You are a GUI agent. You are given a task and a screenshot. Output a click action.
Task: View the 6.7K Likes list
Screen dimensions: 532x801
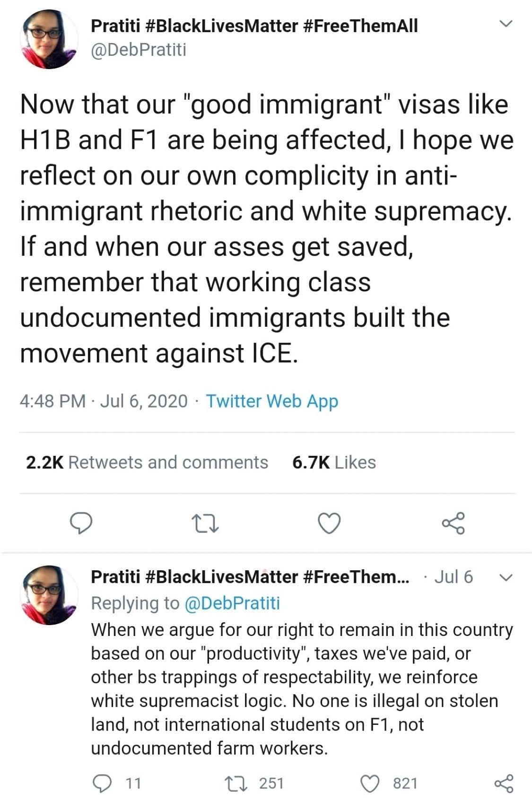(334, 462)
